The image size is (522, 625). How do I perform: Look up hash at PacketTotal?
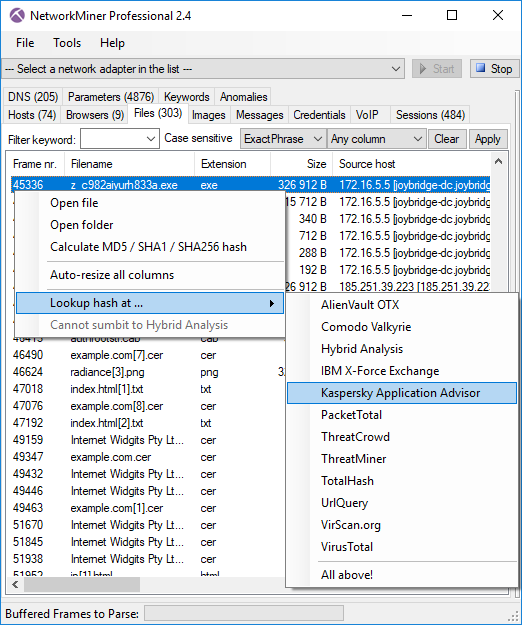pos(402,415)
